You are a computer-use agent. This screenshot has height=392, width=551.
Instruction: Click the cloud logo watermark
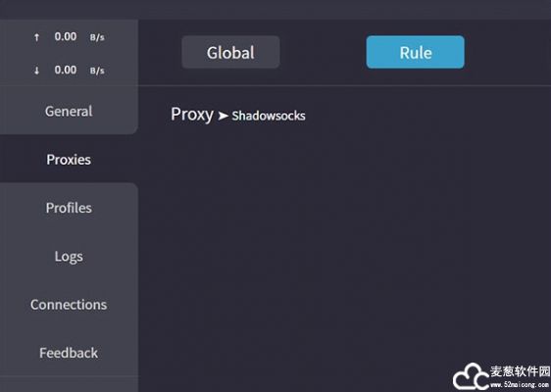(471, 376)
